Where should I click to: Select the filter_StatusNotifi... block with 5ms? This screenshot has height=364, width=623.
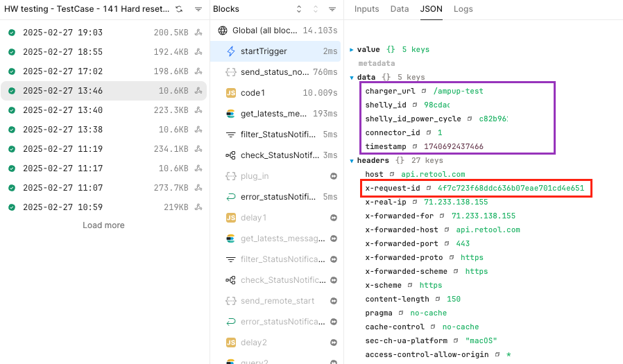click(x=277, y=135)
